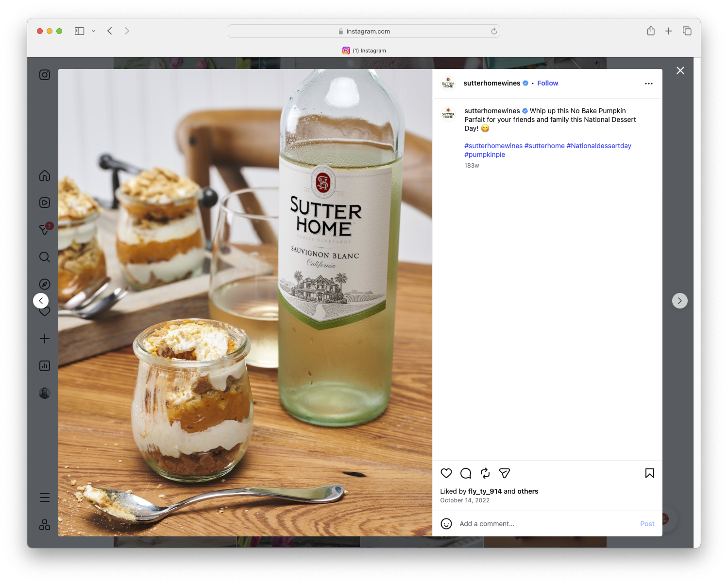View notifications via the heart icon

44,311
